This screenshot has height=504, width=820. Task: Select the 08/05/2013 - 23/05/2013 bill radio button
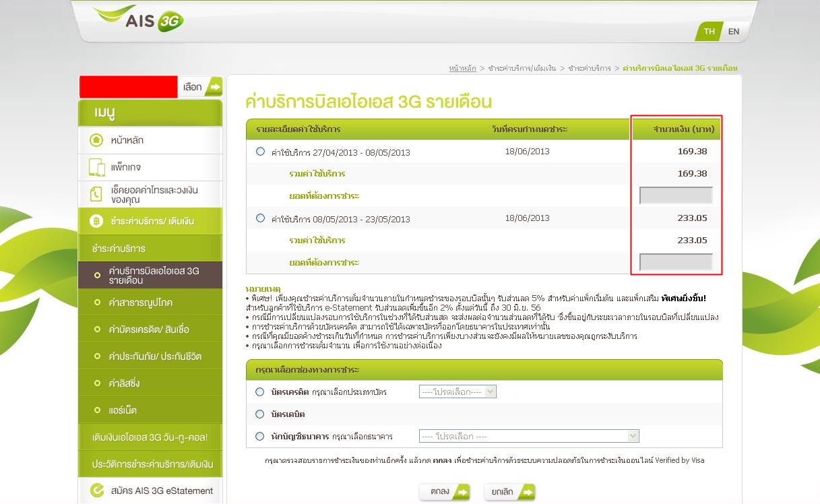tap(261, 218)
